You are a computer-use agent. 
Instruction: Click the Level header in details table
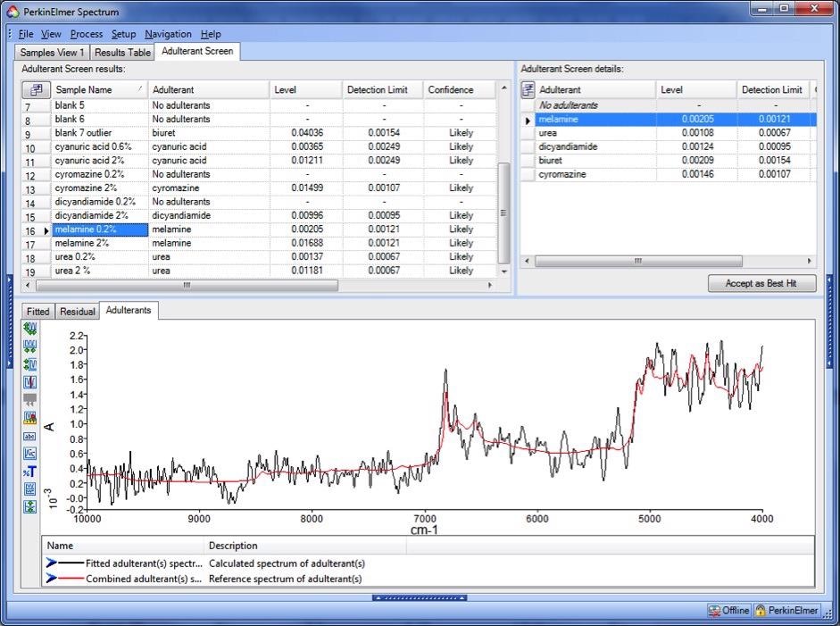[x=696, y=89]
